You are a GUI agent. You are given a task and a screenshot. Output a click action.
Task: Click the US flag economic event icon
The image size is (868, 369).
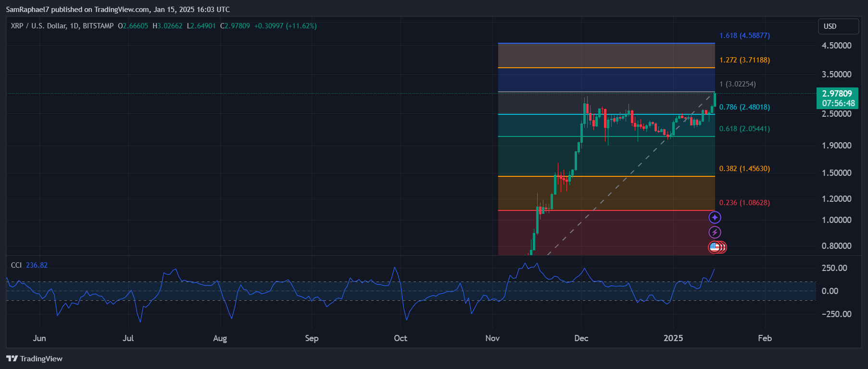click(x=715, y=247)
